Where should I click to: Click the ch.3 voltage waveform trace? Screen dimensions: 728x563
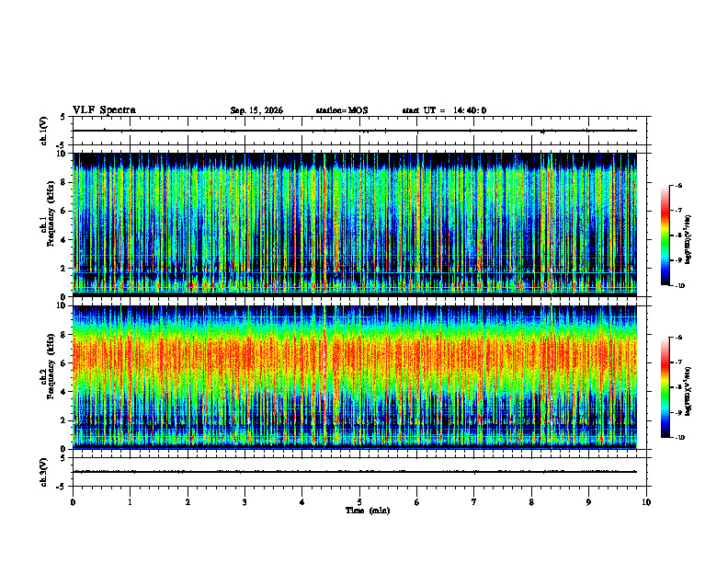click(x=355, y=472)
